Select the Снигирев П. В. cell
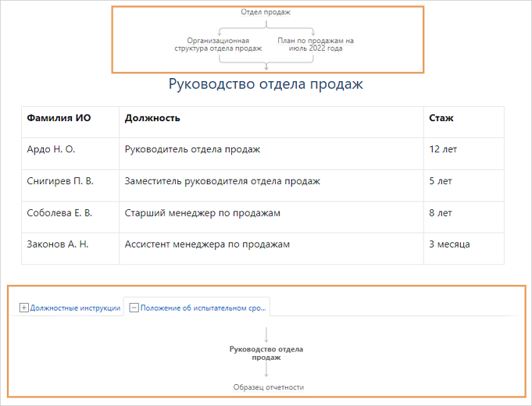 click(x=60, y=181)
